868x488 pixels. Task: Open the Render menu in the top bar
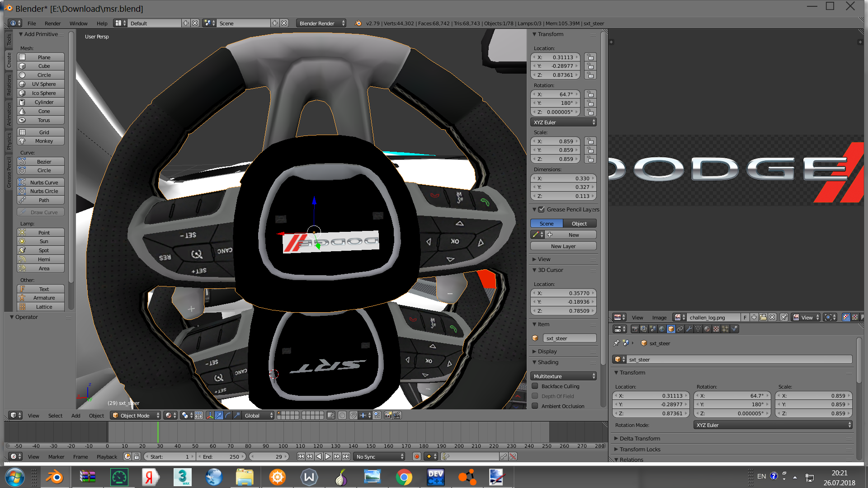pyautogui.click(x=52, y=23)
